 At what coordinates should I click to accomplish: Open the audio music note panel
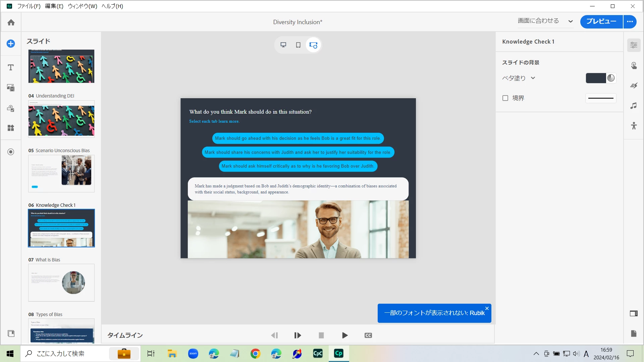[634, 106]
